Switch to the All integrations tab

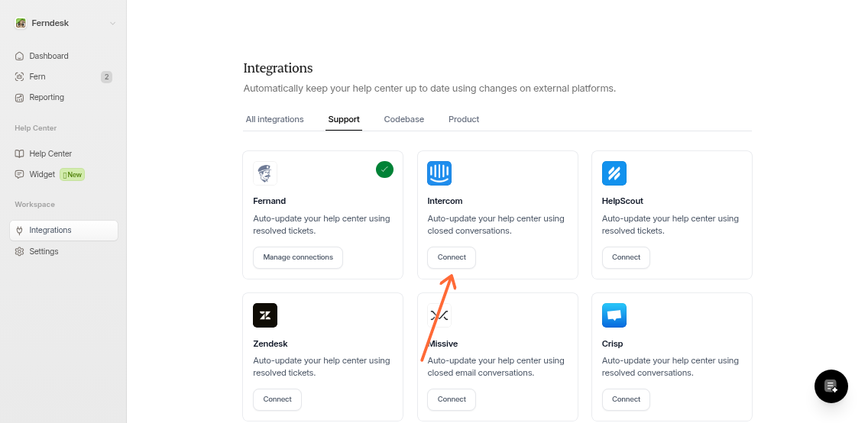pos(274,119)
